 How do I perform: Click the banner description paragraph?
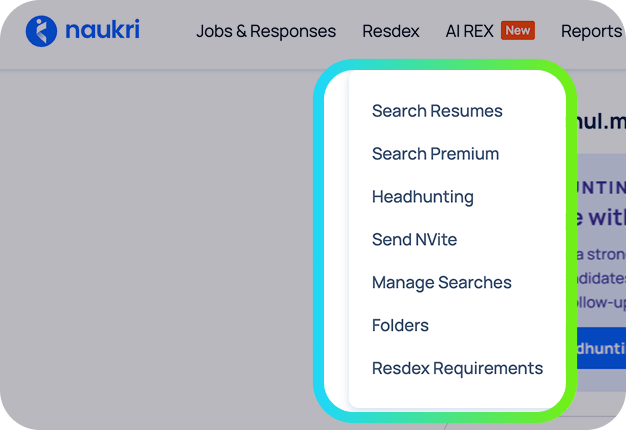point(601,278)
